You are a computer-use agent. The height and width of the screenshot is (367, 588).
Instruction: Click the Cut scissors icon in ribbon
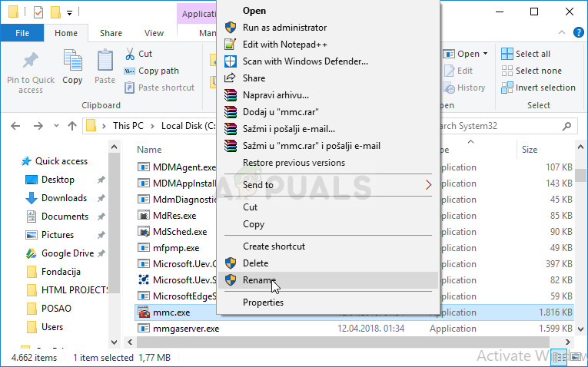[130, 54]
